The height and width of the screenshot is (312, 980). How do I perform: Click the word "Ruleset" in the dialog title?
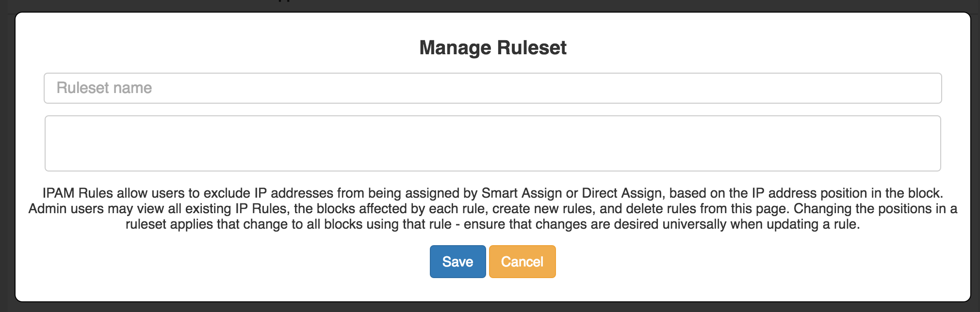coord(532,48)
